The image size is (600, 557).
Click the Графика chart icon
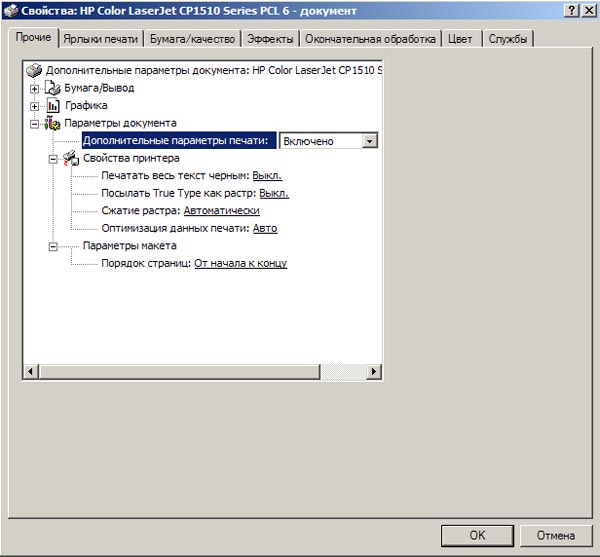point(53,105)
